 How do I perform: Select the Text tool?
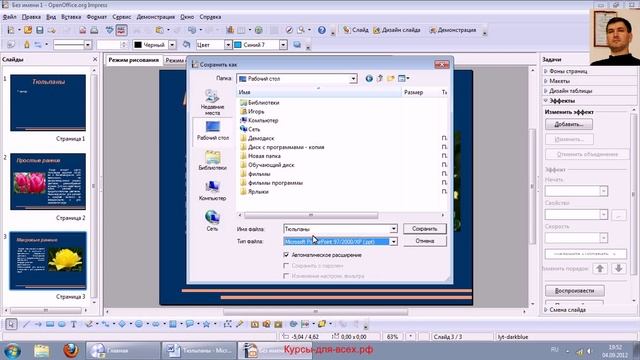[x=73, y=324]
